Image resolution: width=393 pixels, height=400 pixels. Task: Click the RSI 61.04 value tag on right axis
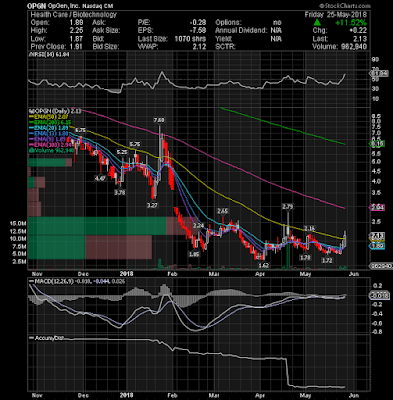point(379,74)
